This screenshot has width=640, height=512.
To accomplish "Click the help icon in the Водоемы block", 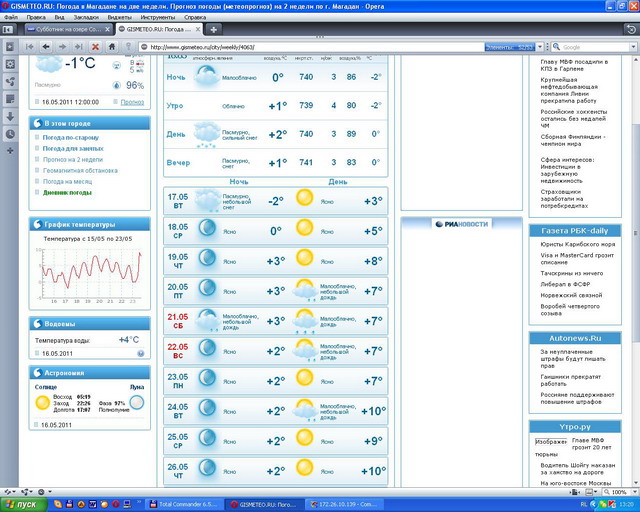I will [x=141, y=353].
